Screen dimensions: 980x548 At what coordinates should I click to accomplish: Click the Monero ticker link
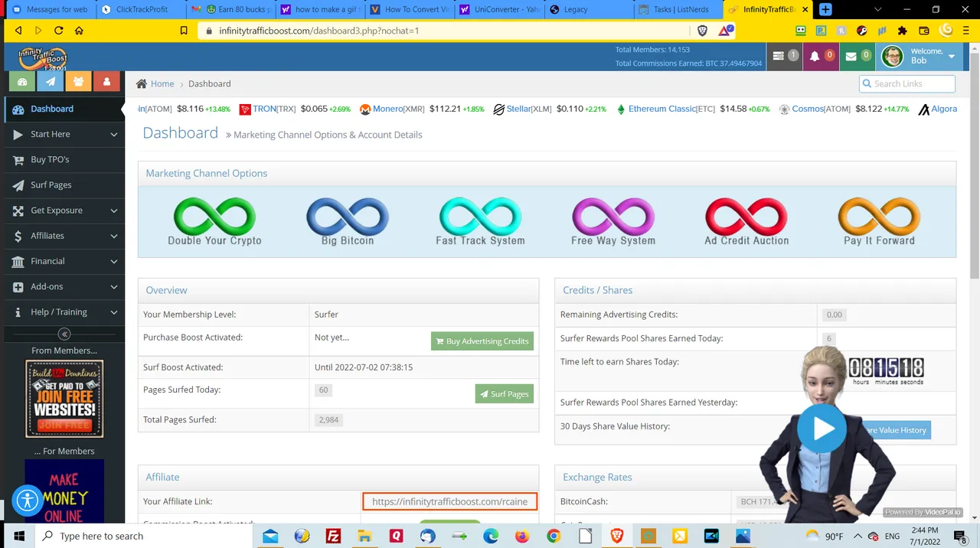tap(387, 109)
